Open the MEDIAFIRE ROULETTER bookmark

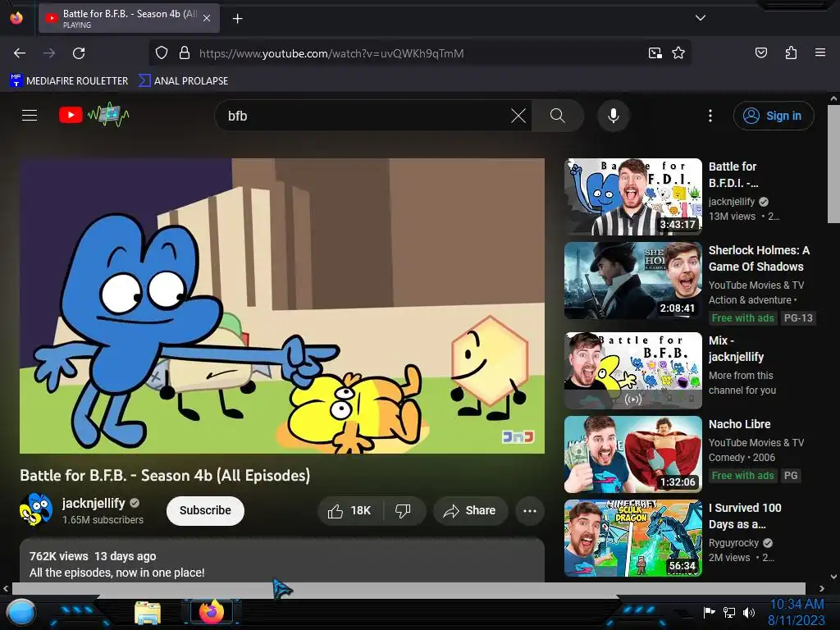[x=69, y=81]
